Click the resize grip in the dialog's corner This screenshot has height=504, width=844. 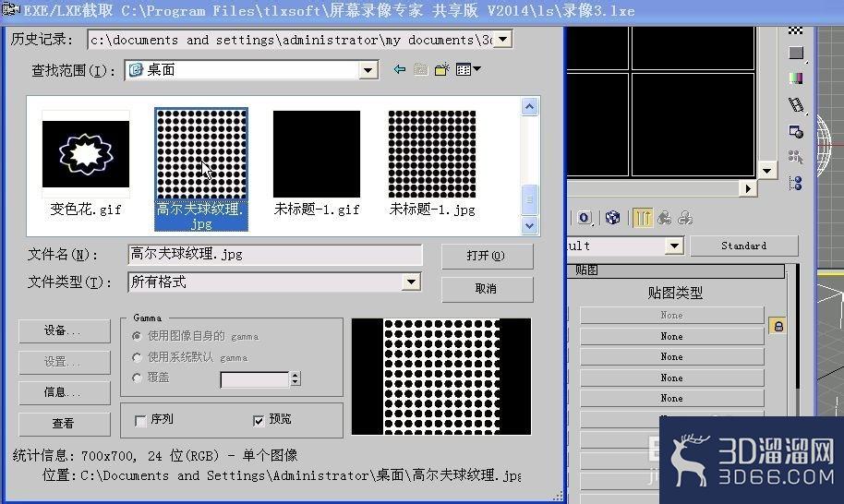pyautogui.click(x=558, y=496)
